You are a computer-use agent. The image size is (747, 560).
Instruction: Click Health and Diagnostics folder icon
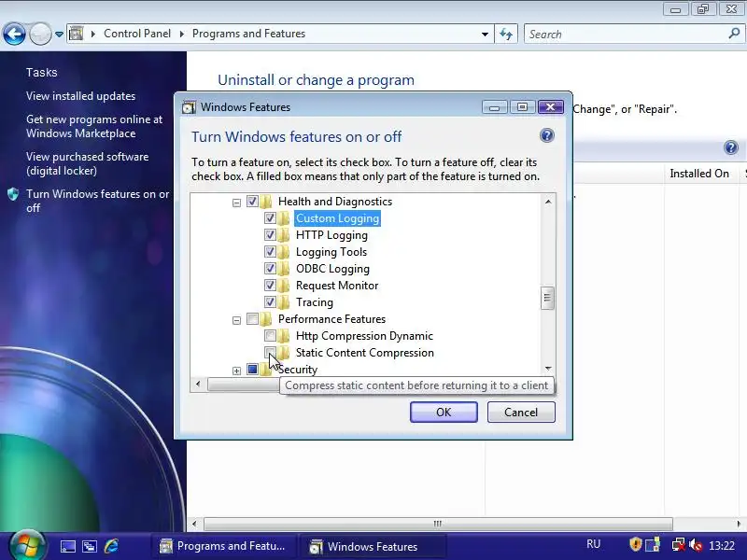pos(266,201)
